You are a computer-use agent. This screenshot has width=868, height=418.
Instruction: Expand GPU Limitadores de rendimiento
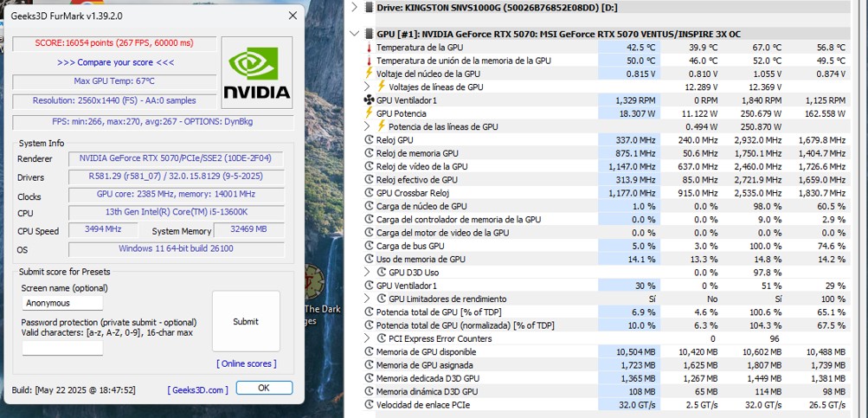[367, 299]
